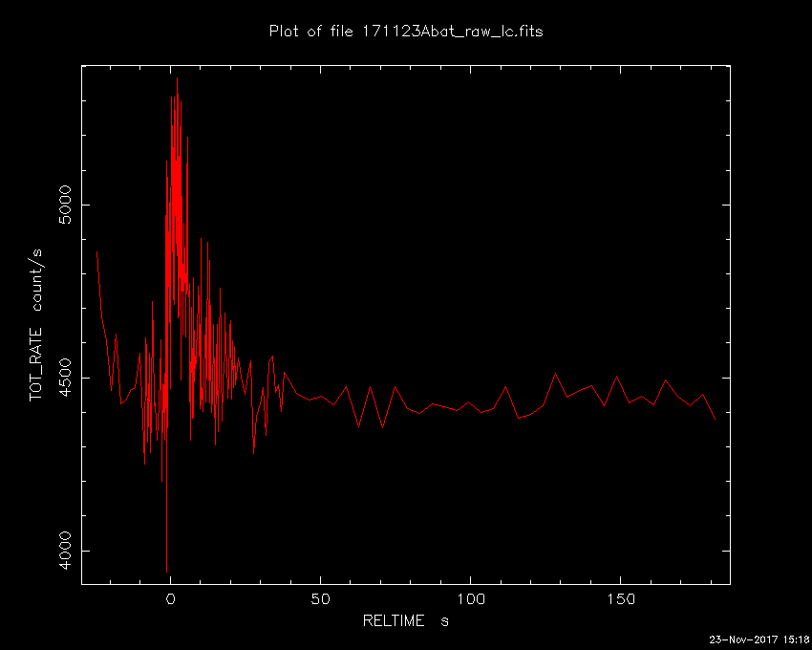Click the x-axis tick label '0'
The width and height of the screenshot is (812, 650).
pyautogui.click(x=170, y=599)
